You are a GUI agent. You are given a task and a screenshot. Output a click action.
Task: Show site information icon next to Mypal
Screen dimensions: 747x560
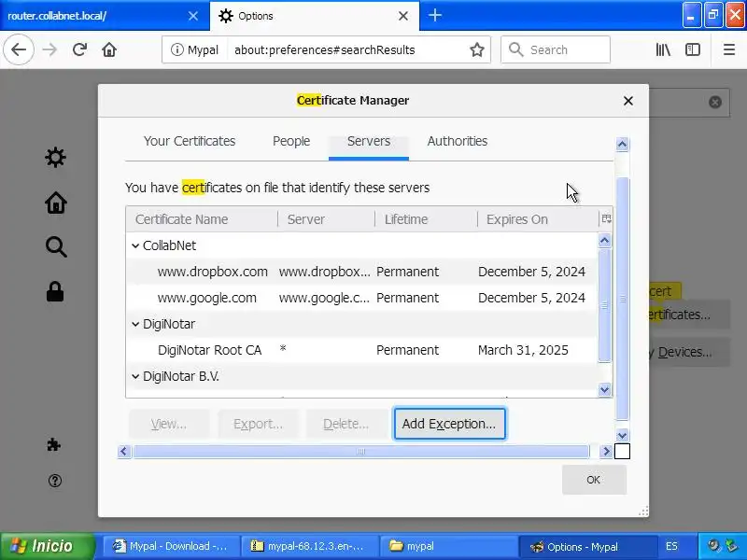tap(176, 49)
